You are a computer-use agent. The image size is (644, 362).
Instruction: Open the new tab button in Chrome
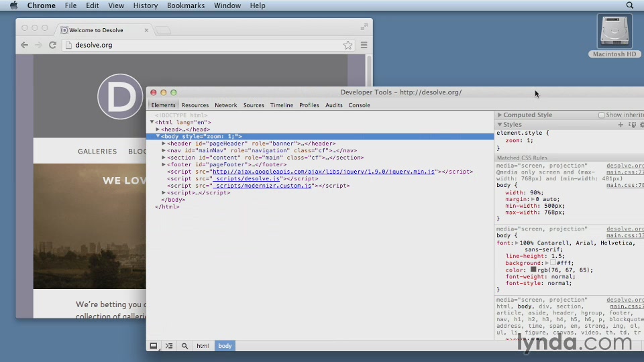click(x=164, y=30)
